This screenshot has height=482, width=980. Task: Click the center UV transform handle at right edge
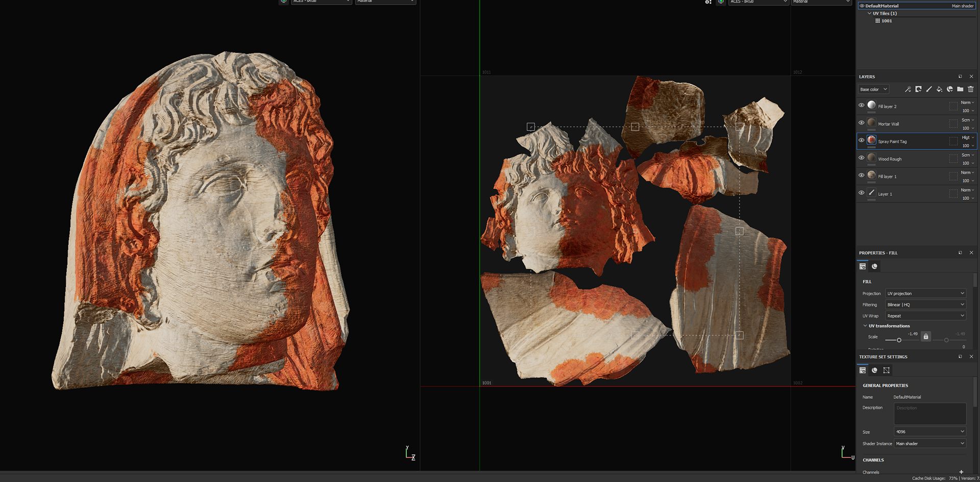(739, 231)
